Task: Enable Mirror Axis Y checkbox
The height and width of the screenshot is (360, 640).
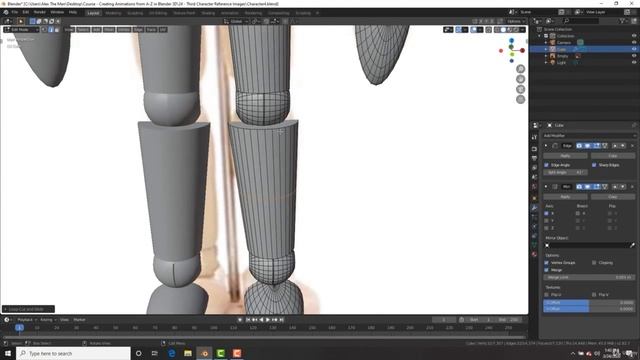Action: pos(547,220)
